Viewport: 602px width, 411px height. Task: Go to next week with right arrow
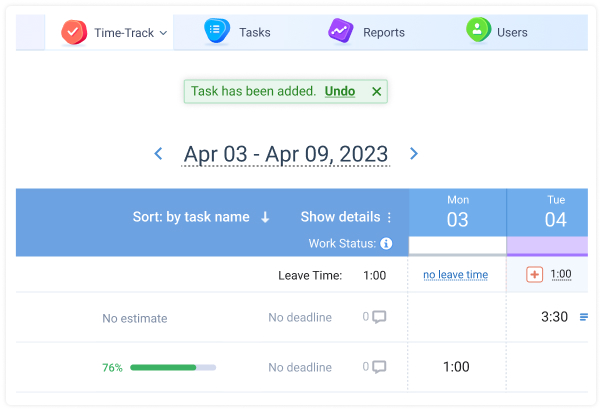pyautogui.click(x=413, y=154)
